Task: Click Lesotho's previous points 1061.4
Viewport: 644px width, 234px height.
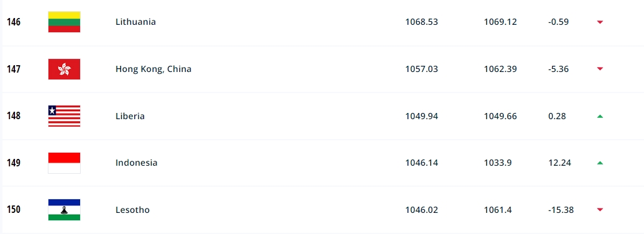Action: coord(498,210)
